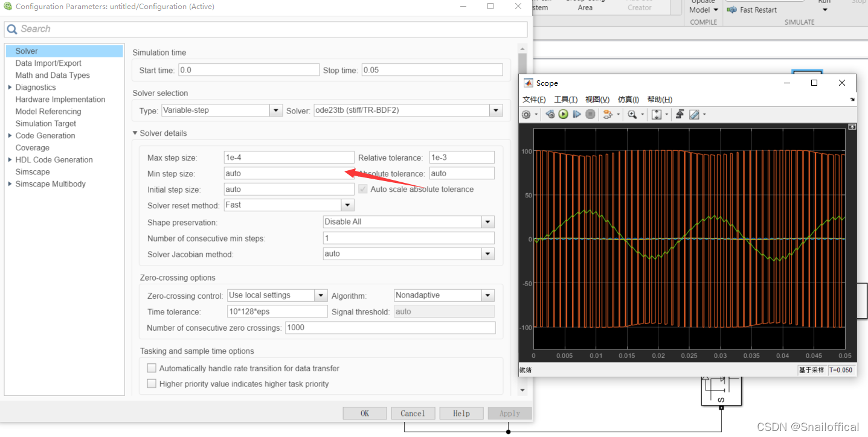868x437 pixels.
Task: Click the restore axes/highlight block icon
Action: (x=680, y=114)
